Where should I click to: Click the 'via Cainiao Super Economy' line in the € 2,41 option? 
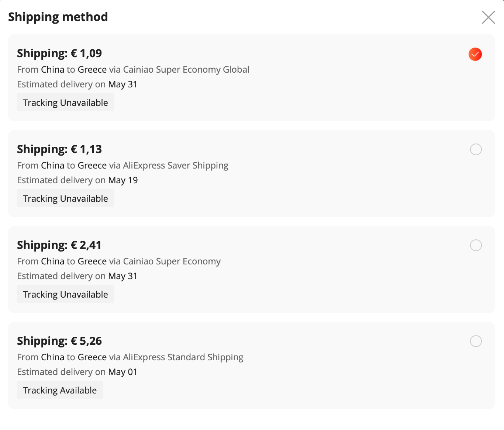(119, 261)
